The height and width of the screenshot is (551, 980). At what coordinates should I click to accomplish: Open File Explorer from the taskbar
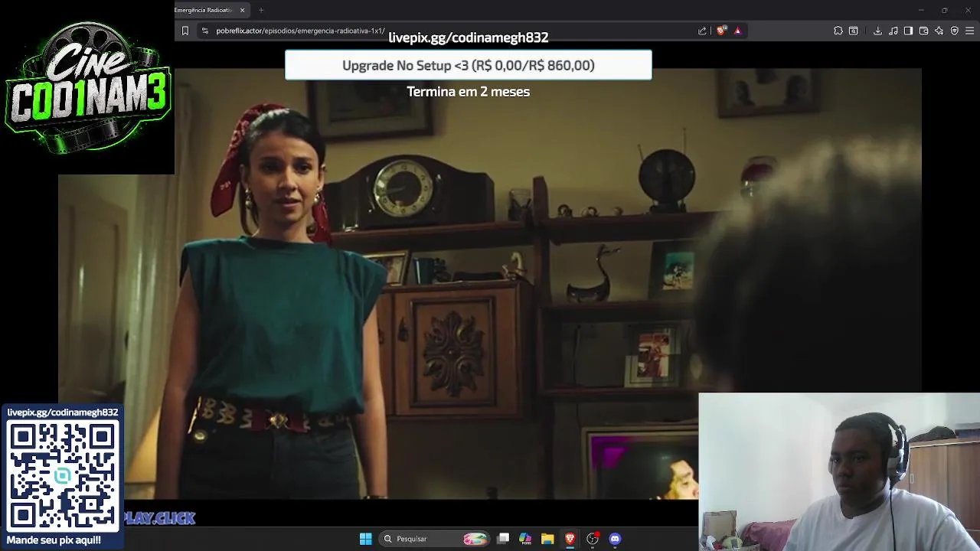coord(547,539)
